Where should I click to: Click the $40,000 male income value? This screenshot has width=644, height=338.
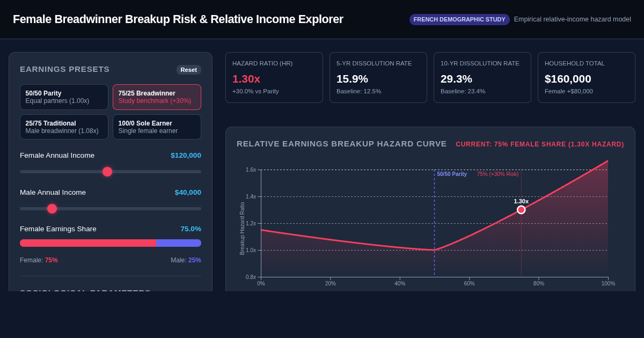[188, 193]
